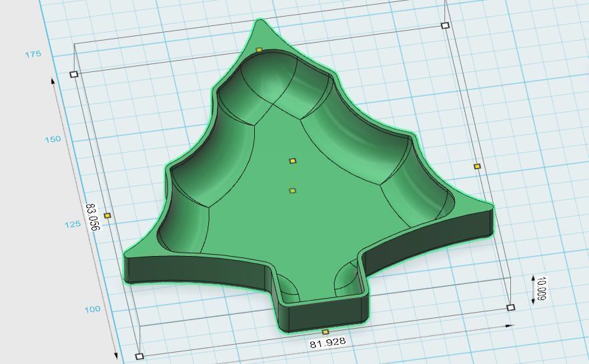Click the side handle at the tree tip
The height and width of the screenshot is (364, 589).
pos(259,50)
